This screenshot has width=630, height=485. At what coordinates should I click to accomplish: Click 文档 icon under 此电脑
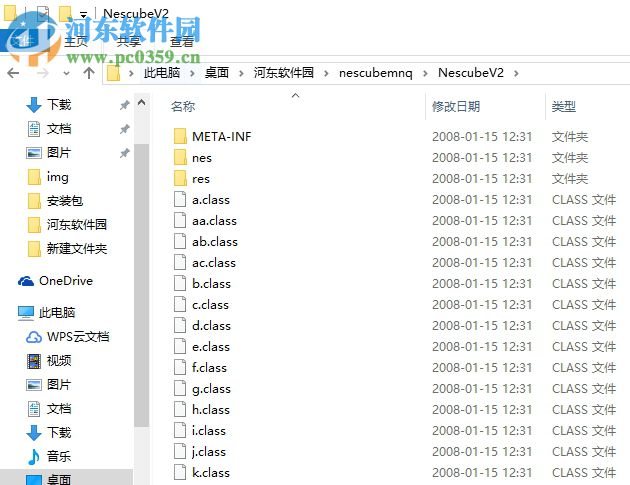coord(34,409)
